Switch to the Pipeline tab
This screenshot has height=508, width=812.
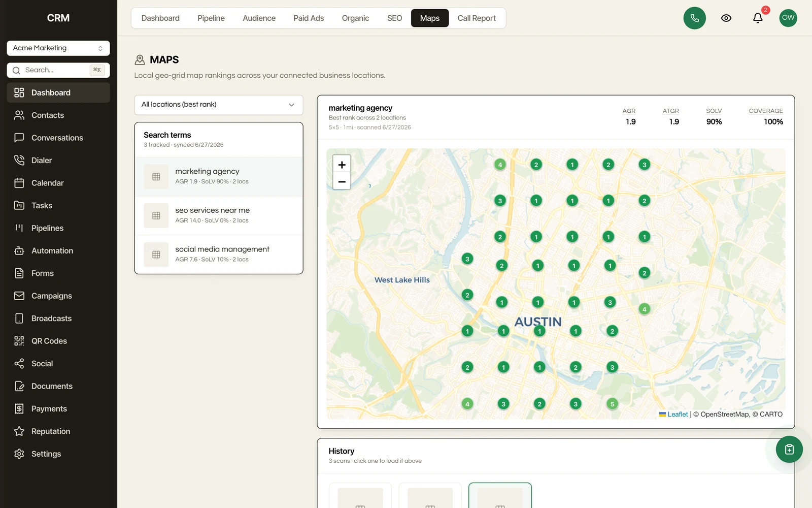click(211, 18)
